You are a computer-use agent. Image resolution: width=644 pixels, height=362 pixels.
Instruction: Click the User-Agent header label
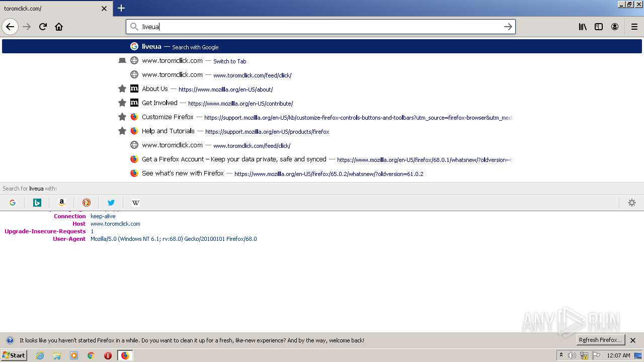click(x=69, y=239)
